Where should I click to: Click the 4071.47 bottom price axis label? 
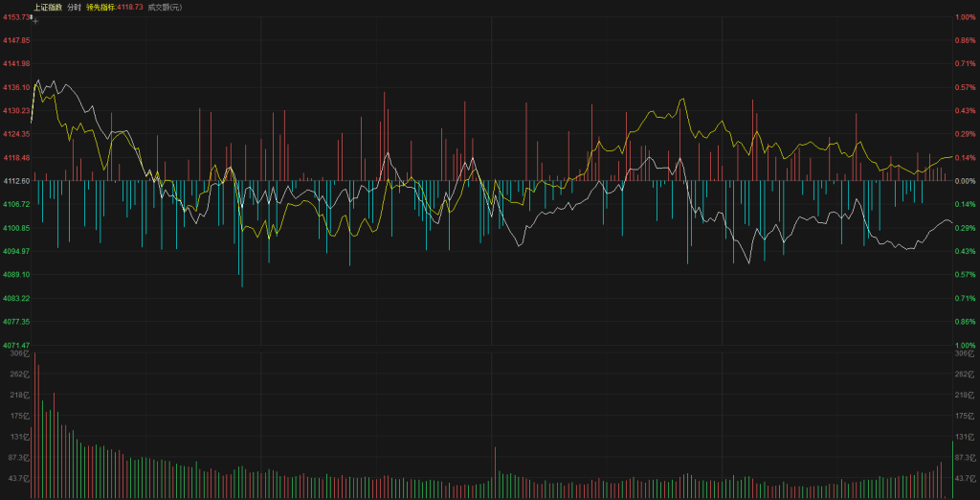pos(16,345)
